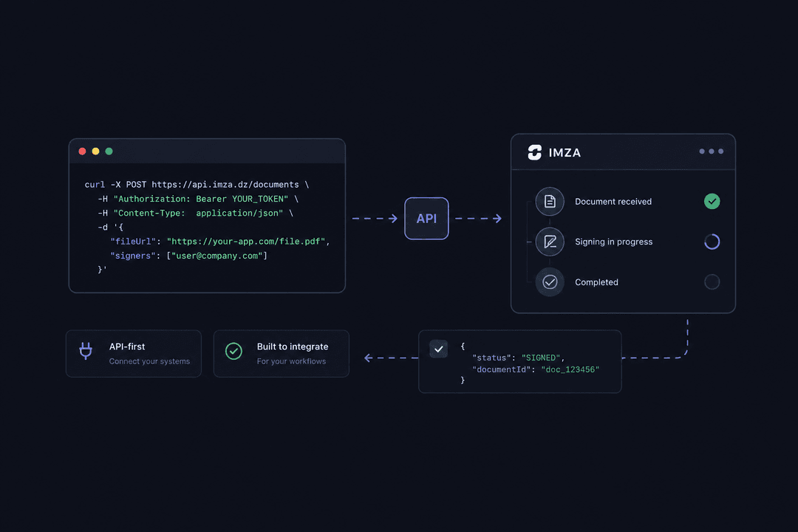Click the 'Connect your systems' subtitle
This screenshot has height=532, width=798.
(149, 361)
